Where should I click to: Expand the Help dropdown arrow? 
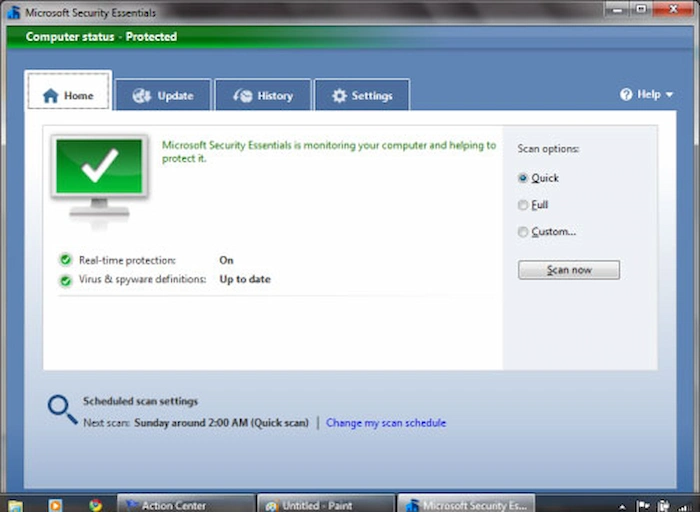(669, 95)
